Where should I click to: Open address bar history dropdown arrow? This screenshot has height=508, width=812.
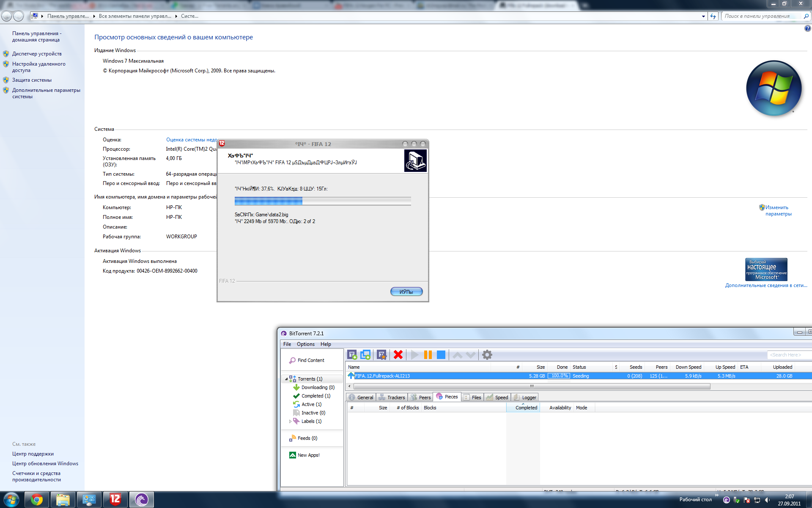coord(703,16)
